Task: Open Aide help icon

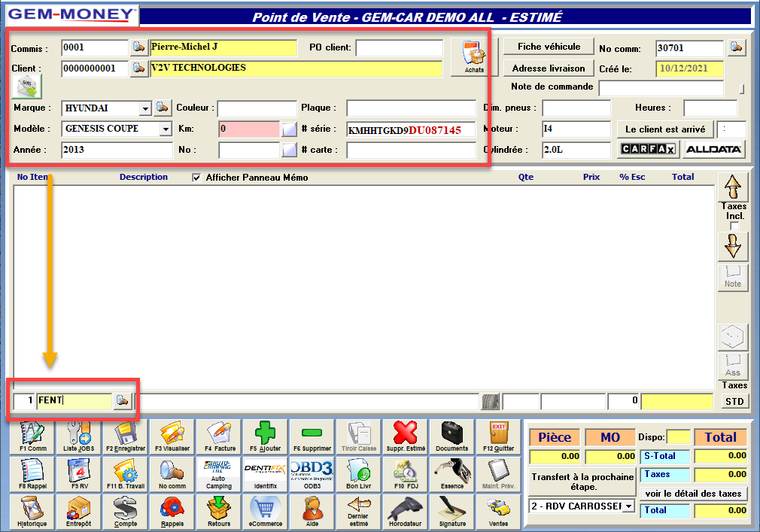Action: click(x=312, y=512)
